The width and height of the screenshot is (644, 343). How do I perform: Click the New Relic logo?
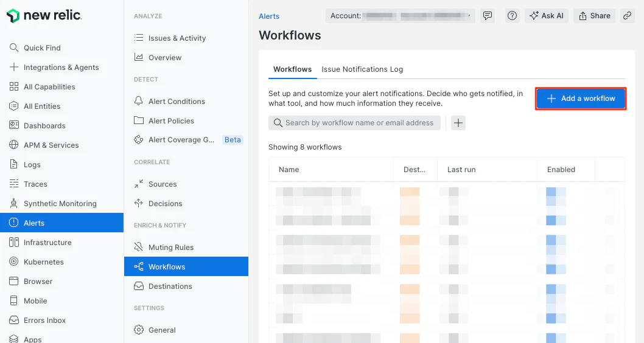[44, 16]
